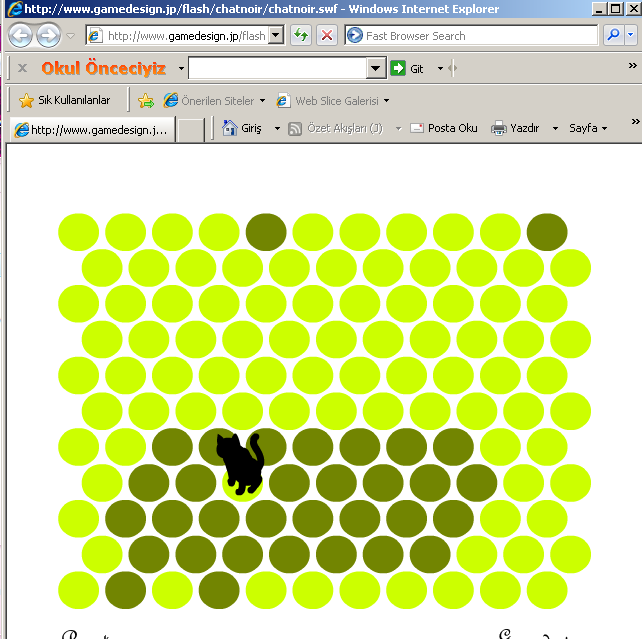Go back with the browser Back arrow

(x=20, y=36)
